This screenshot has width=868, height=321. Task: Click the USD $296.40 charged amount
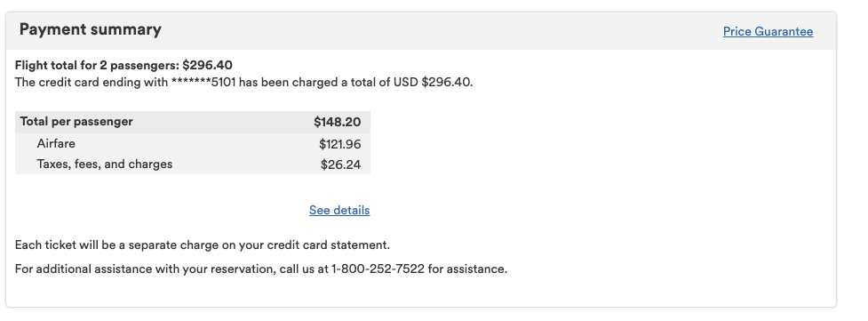433,83
